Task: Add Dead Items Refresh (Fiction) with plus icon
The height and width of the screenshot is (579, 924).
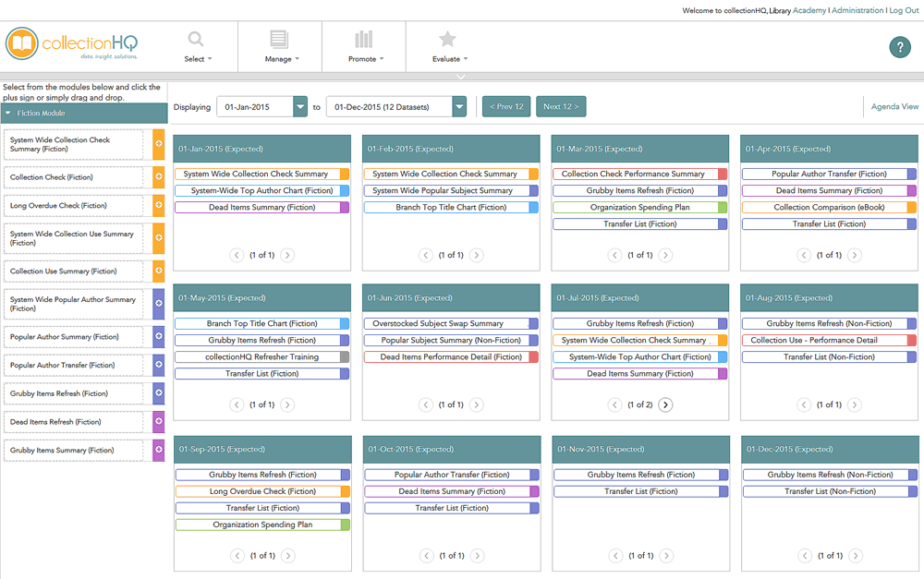Action: [158, 422]
